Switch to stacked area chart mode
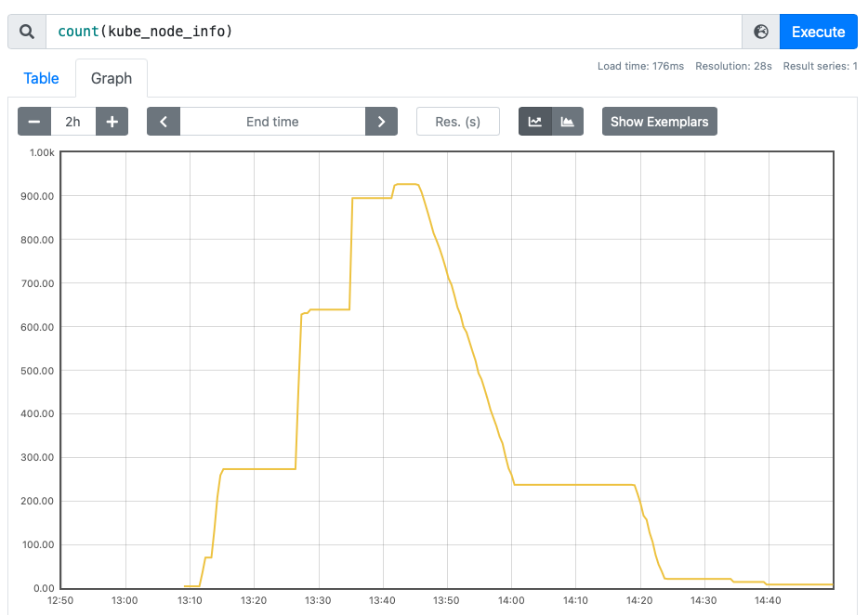Viewport: 868px width, 615px height. [x=568, y=121]
